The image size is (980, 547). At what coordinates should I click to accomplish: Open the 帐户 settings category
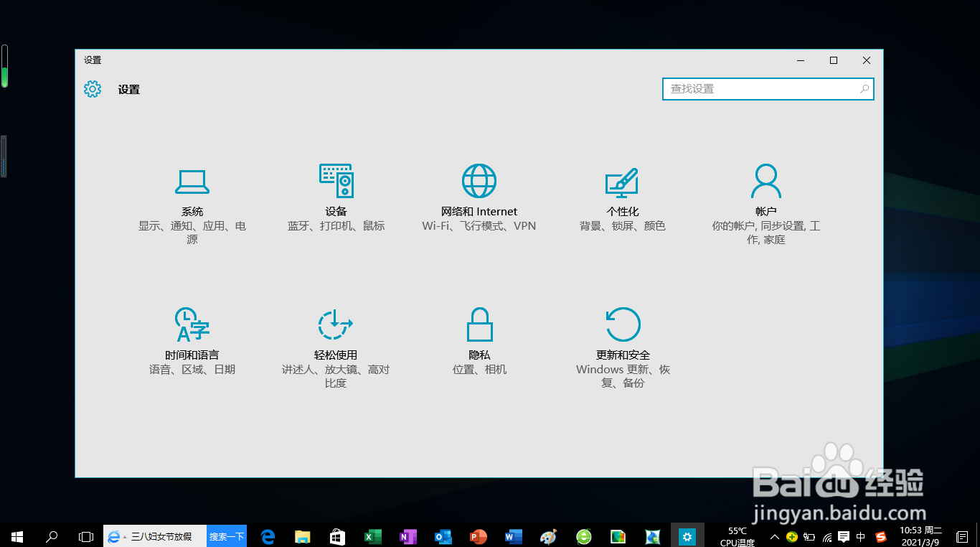pyautogui.click(x=766, y=205)
